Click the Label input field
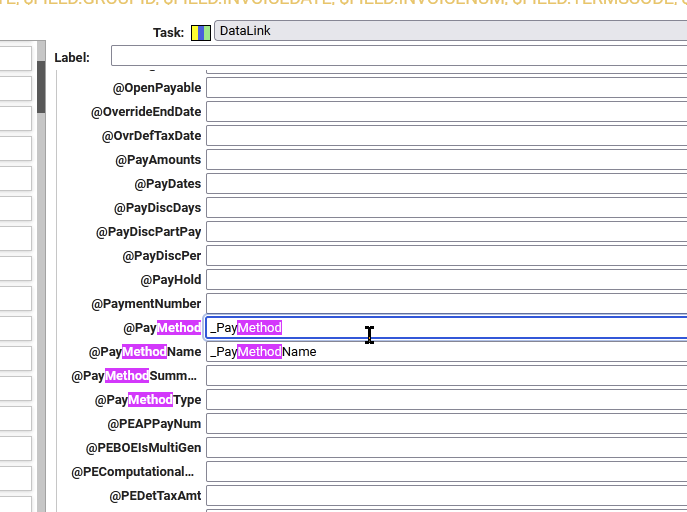 pyautogui.click(x=399, y=56)
